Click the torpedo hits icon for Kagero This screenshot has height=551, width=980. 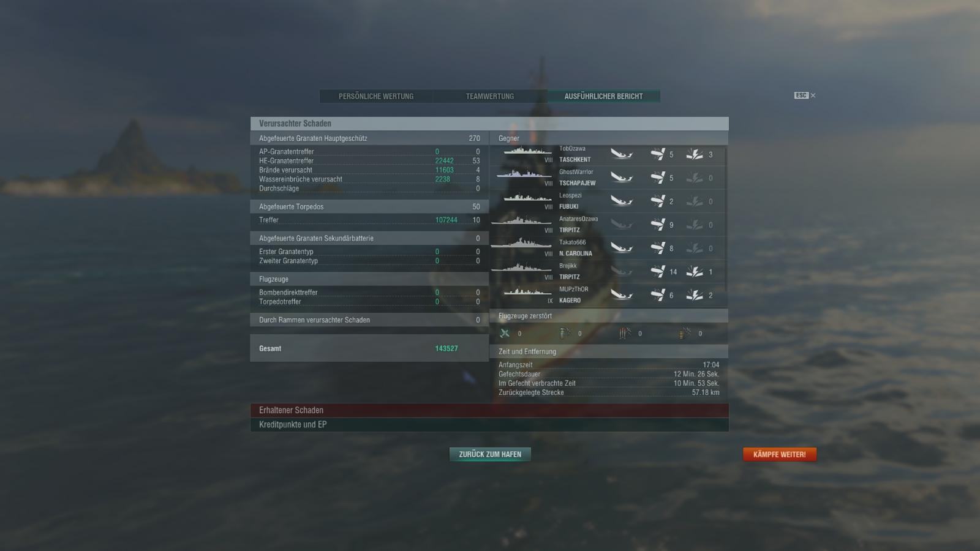point(694,295)
